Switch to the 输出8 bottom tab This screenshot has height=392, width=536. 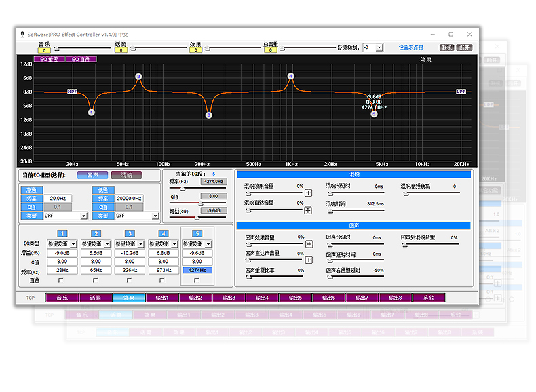point(396,298)
